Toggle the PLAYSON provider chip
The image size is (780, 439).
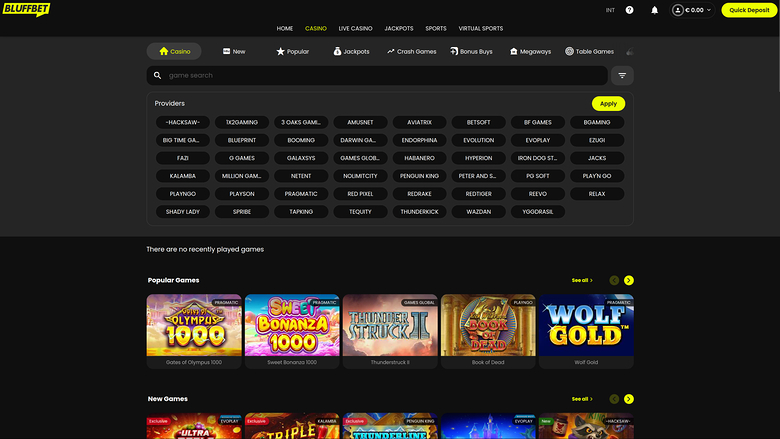coord(242,194)
